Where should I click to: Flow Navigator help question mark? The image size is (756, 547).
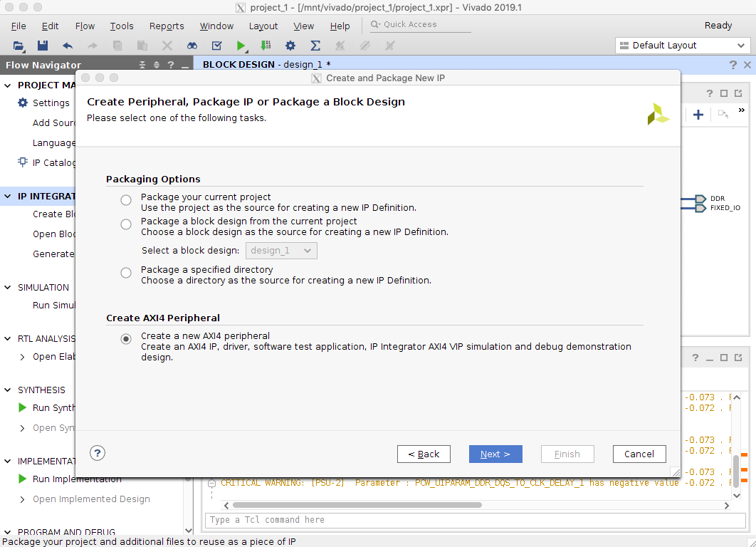(171, 65)
